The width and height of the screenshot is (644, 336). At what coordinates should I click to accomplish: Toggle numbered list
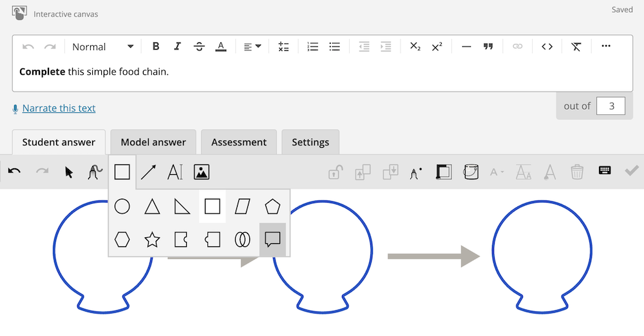point(312,46)
